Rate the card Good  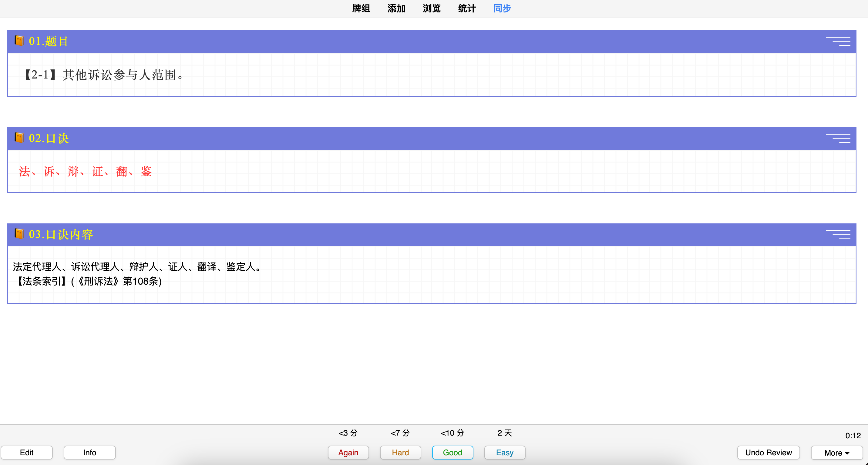(x=453, y=452)
